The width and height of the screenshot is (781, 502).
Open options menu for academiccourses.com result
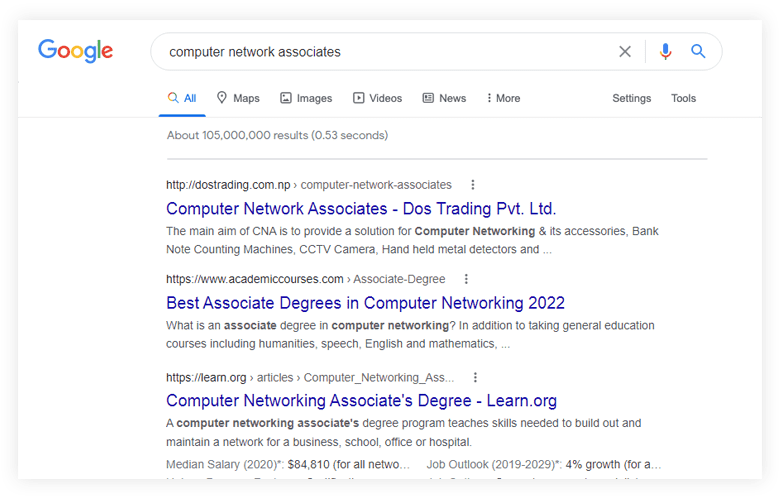(466, 279)
